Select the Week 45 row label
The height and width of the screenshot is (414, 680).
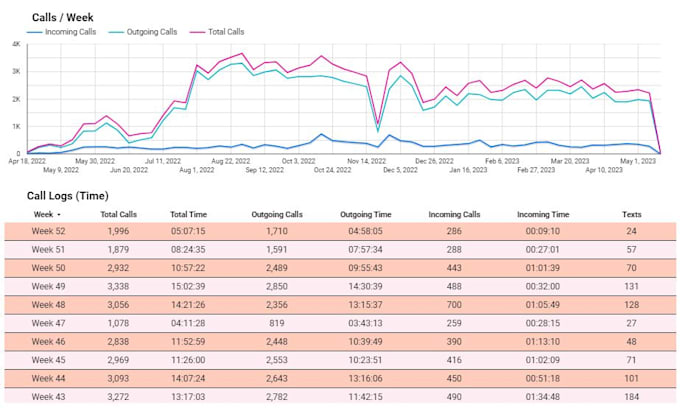click(48, 360)
